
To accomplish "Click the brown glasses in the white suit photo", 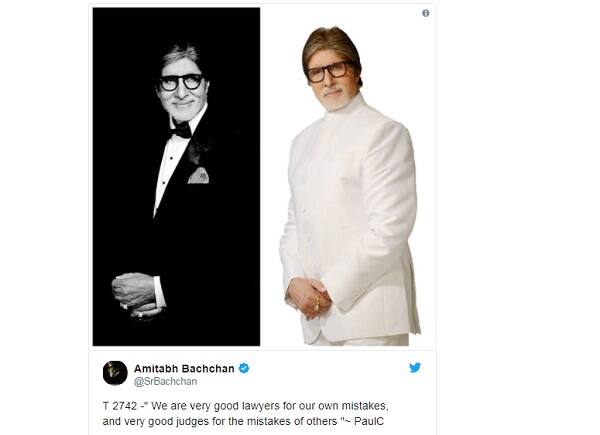I will (x=328, y=72).
